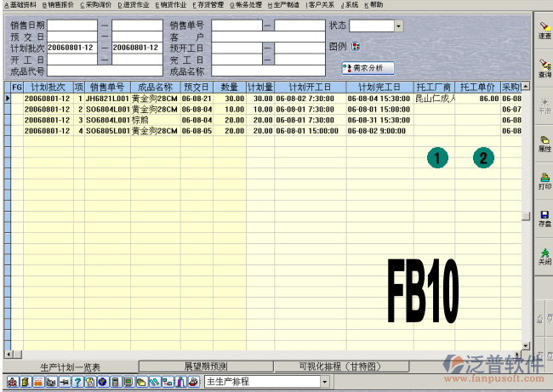Screen dimensions: 553x392
Task: Switch to the 可视化排程(甘特图) tab
Action: pos(341,366)
